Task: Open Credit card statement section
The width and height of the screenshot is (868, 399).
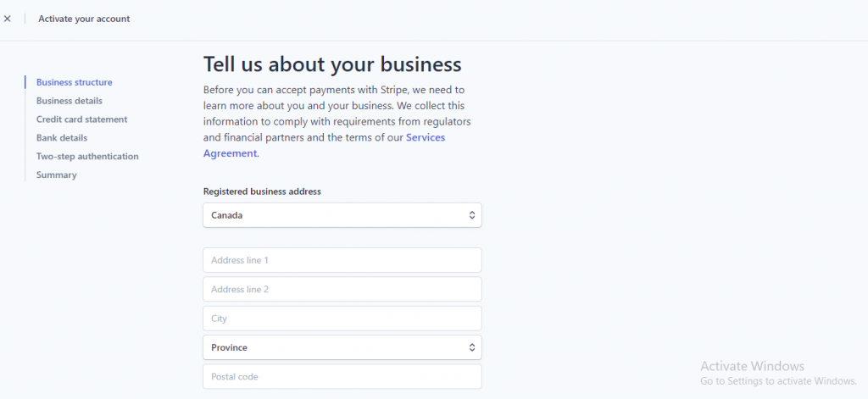Action: tap(82, 119)
